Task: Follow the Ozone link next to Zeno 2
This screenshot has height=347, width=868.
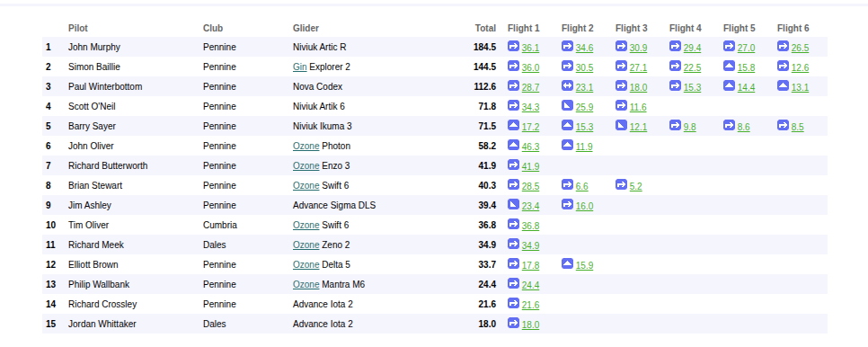Action: pyautogui.click(x=306, y=245)
